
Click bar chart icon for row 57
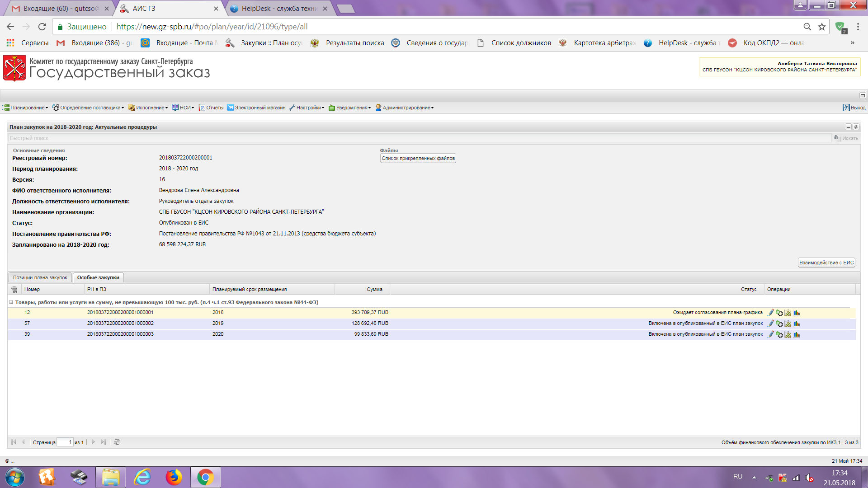click(797, 324)
